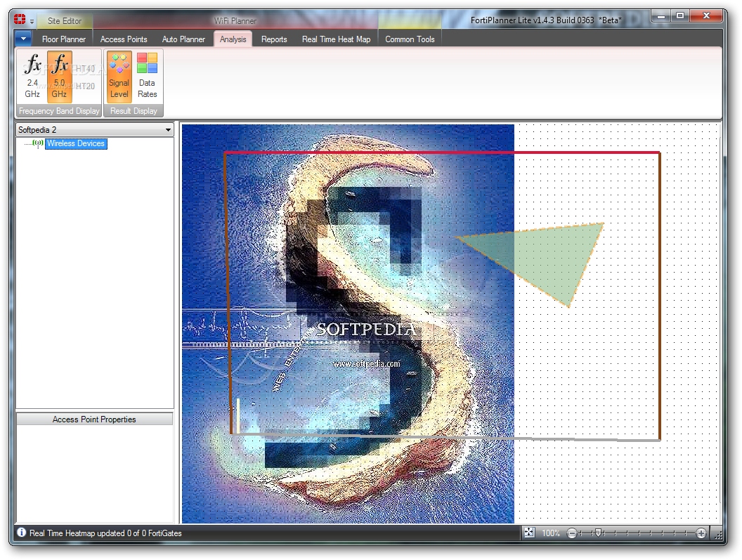Zoom out using the minus button
Screen dimensions: 742x560
[x=572, y=533]
